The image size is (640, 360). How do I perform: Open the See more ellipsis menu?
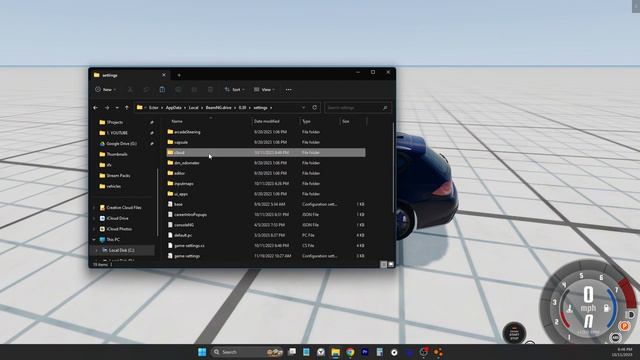click(289, 89)
